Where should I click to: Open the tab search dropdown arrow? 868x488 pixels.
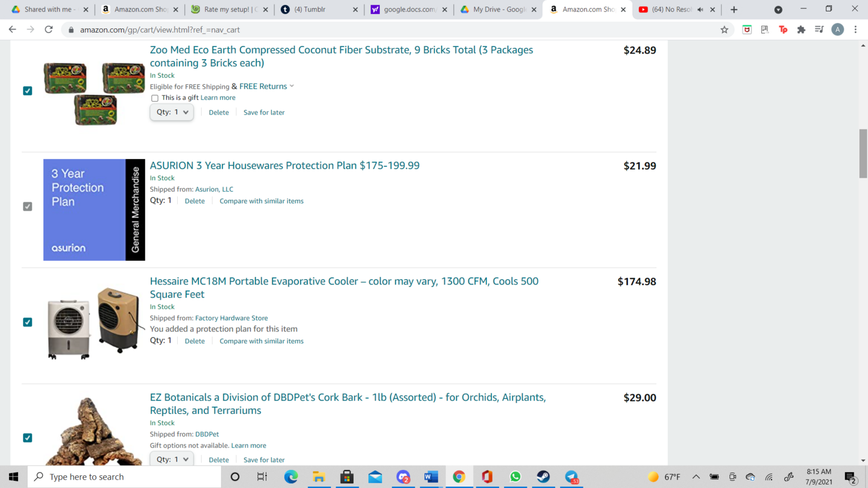click(778, 10)
